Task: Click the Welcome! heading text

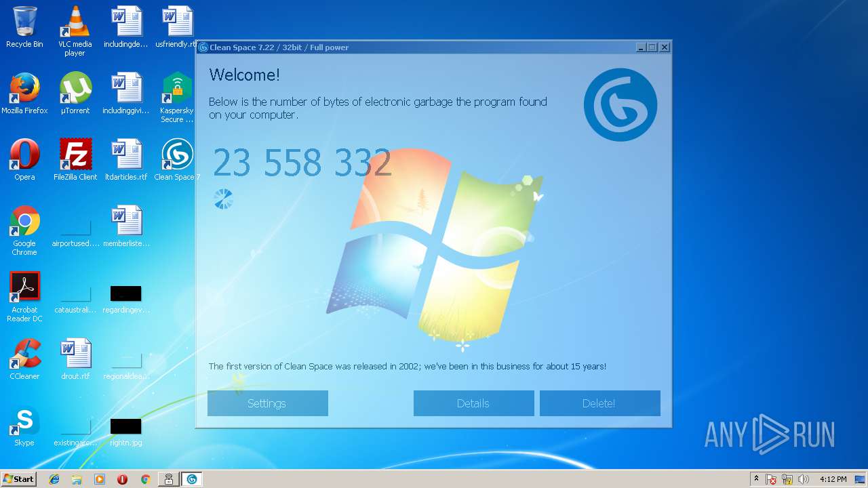Action: coord(244,75)
